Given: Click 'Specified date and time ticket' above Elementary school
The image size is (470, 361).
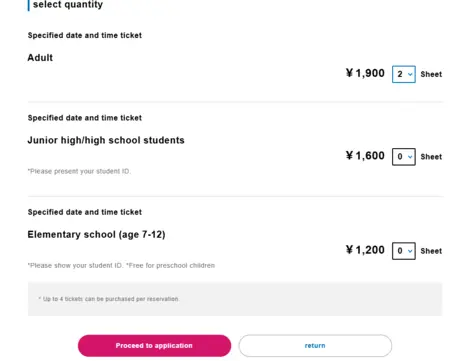Looking at the screenshot, I should click(85, 212).
